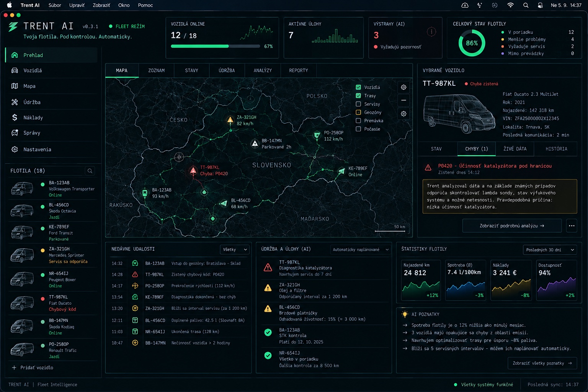Open the HISTÓRIA vehicle tab
Image resolution: width=588 pixels, height=392 pixels.
[x=556, y=149]
